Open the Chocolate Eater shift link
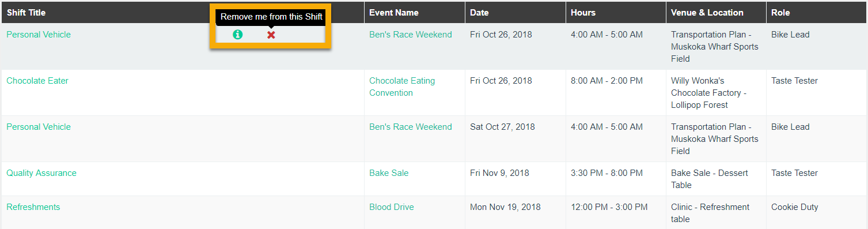This screenshot has height=229, width=868. point(37,81)
